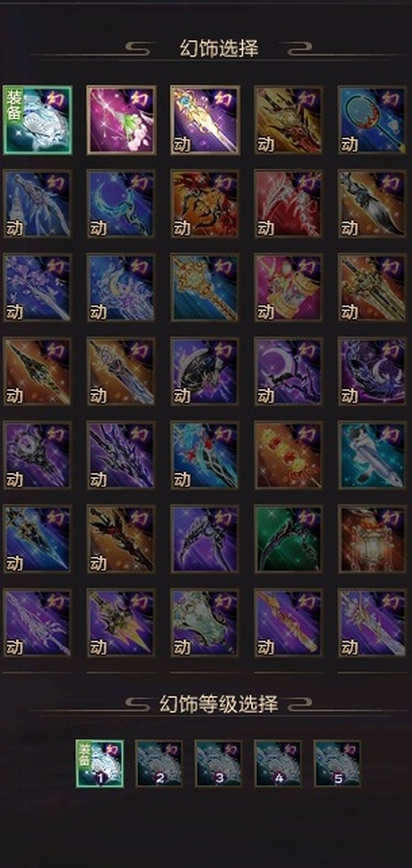
Task: Pick the badminton racket weapon skin
Action: 372,120
